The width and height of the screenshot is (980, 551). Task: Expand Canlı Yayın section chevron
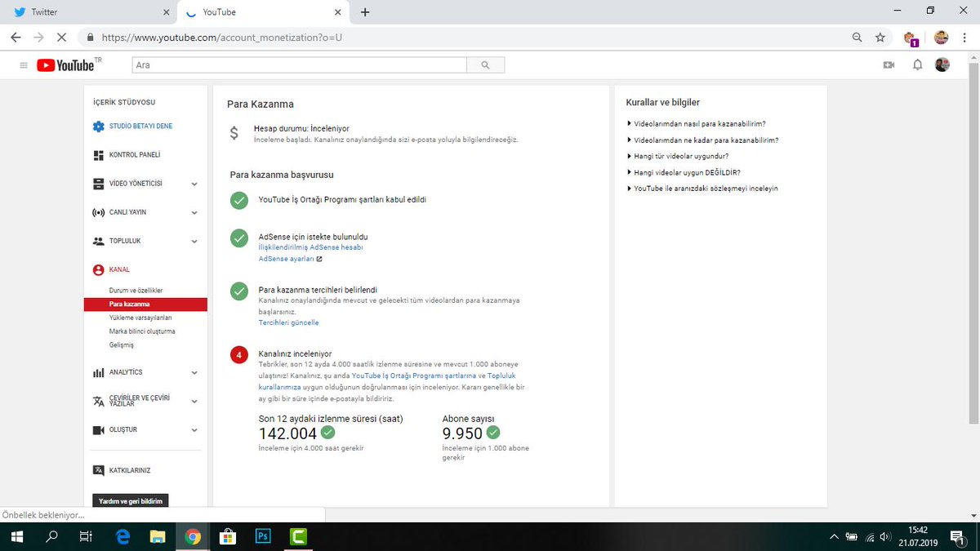(x=194, y=213)
